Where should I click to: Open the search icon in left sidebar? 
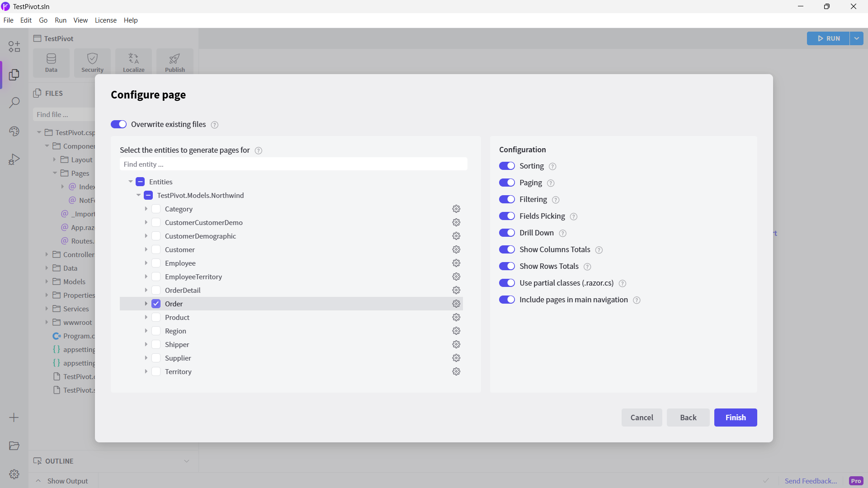14,103
